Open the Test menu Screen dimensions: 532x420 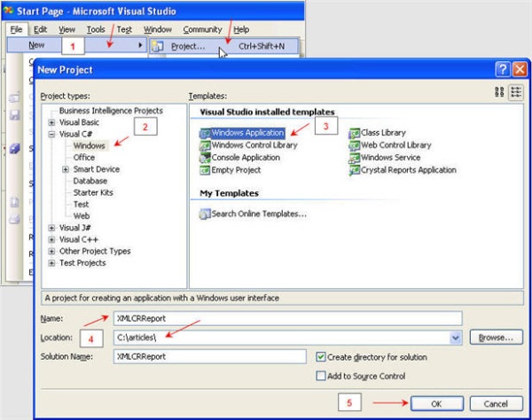click(124, 29)
